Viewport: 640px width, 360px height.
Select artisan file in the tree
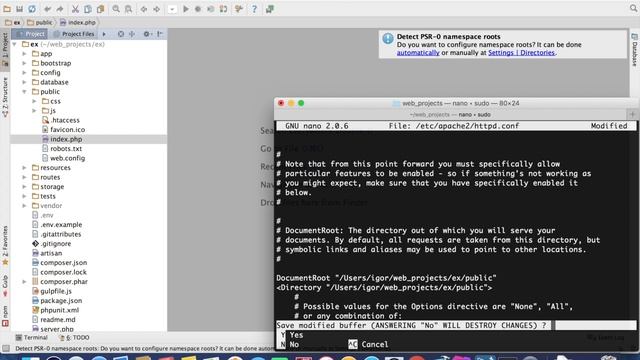(47, 253)
